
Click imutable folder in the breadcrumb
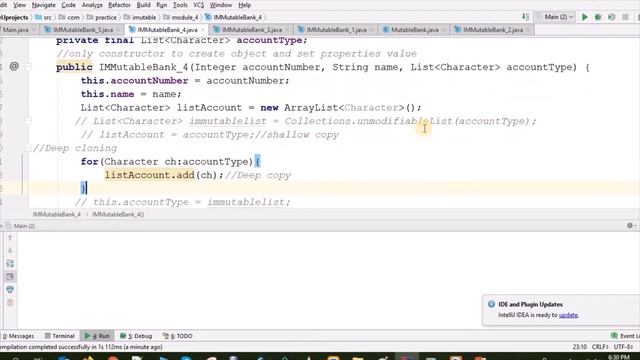coord(140,17)
